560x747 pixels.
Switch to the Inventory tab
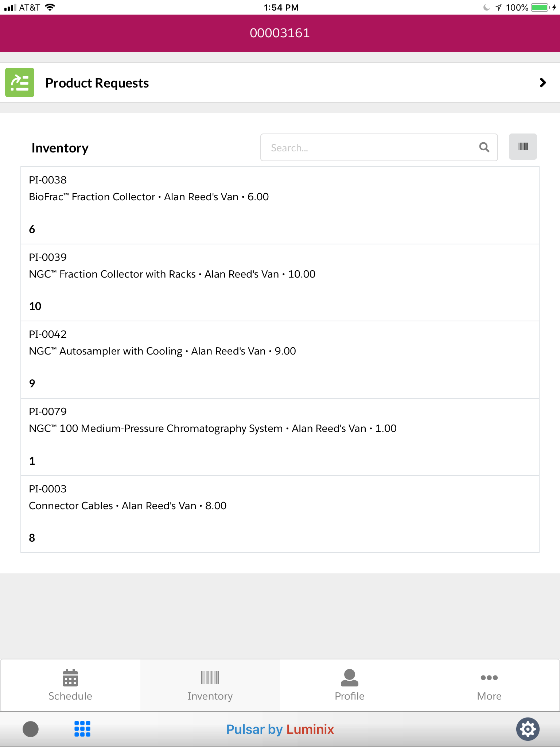click(x=210, y=685)
